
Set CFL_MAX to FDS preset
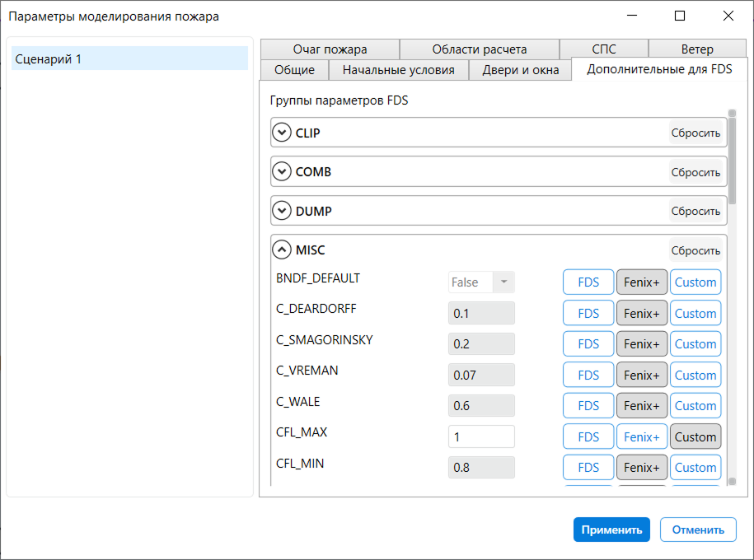tap(588, 437)
